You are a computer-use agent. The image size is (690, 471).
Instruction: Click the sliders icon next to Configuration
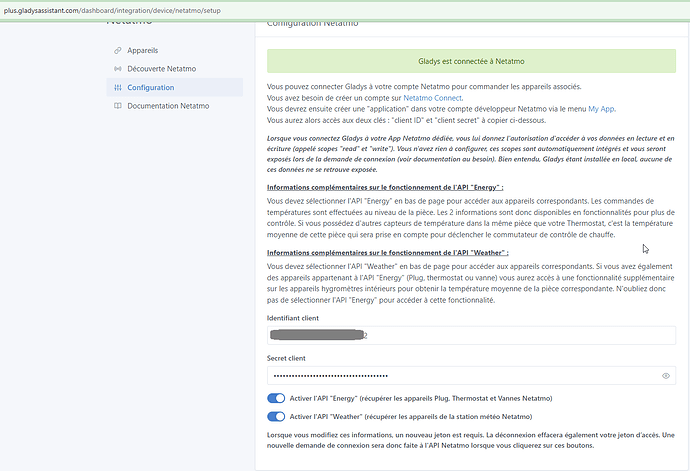click(x=118, y=88)
